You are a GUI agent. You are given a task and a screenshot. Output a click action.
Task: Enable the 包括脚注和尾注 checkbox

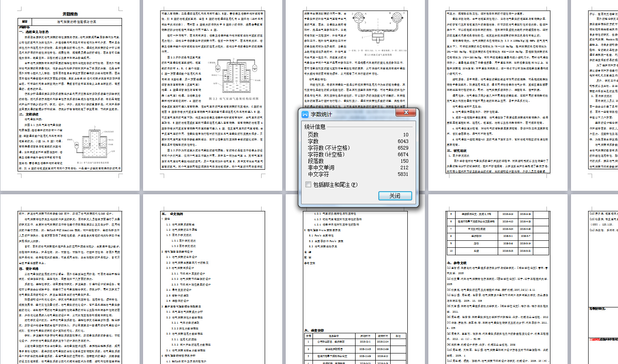click(x=308, y=185)
